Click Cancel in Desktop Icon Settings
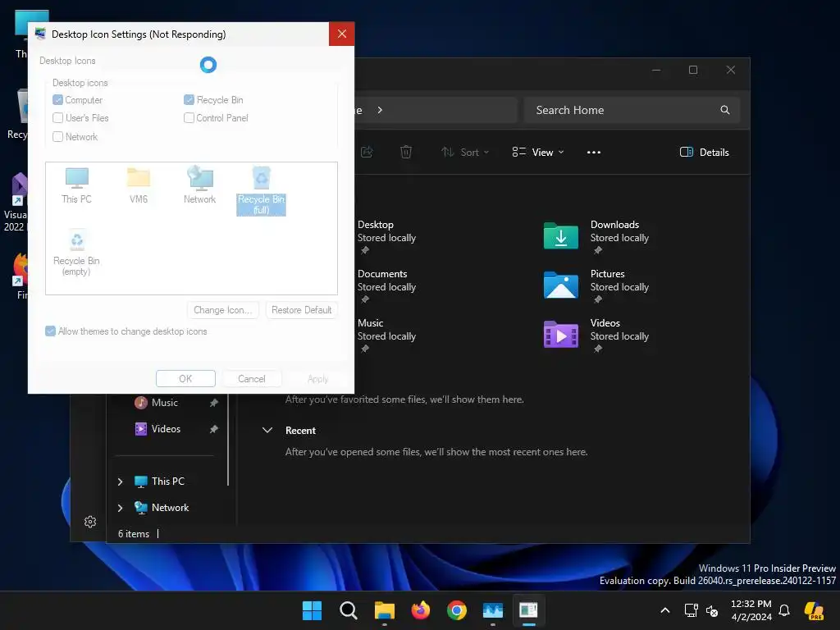Viewport: 840px width, 630px height. (x=251, y=379)
